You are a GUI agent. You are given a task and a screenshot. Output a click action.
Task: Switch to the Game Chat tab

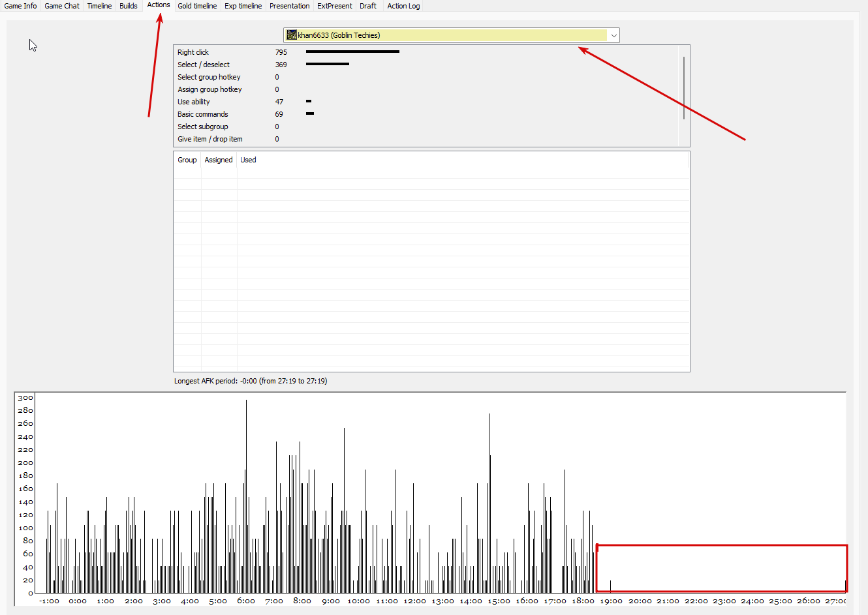(x=62, y=6)
